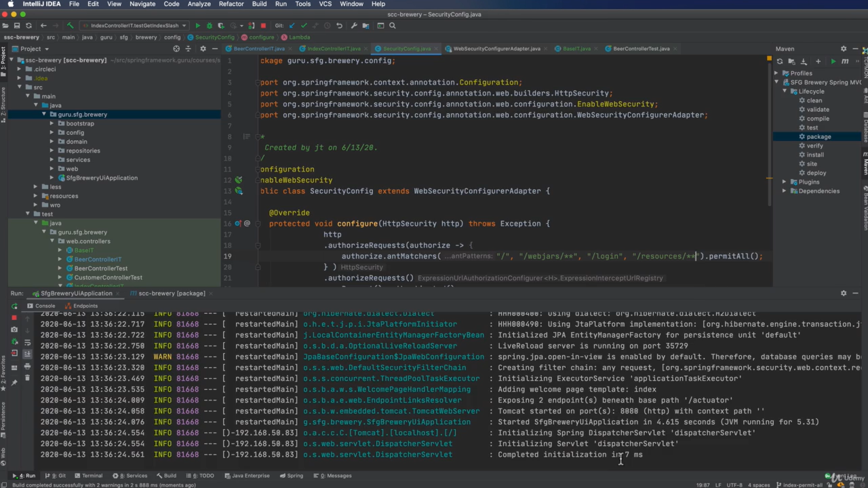868x488 pixels.
Task: Click the green Run button in main toolbar
Action: pos(197,26)
